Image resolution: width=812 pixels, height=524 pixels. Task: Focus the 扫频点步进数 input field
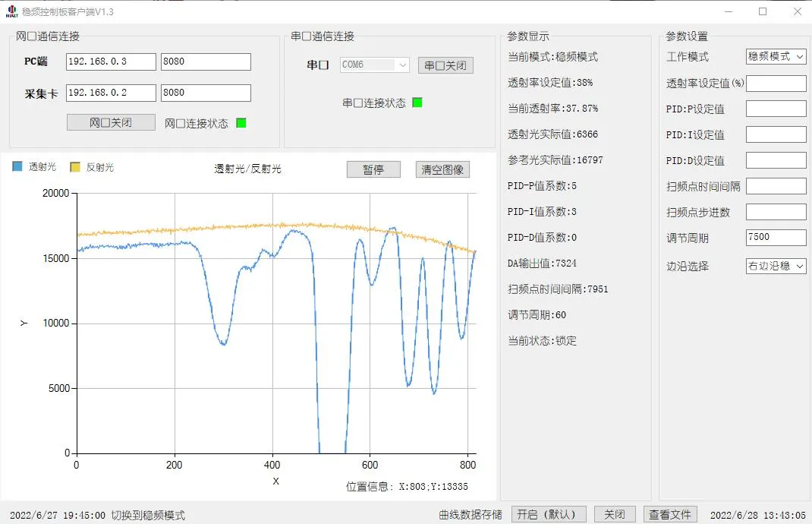click(x=776, y=212)
